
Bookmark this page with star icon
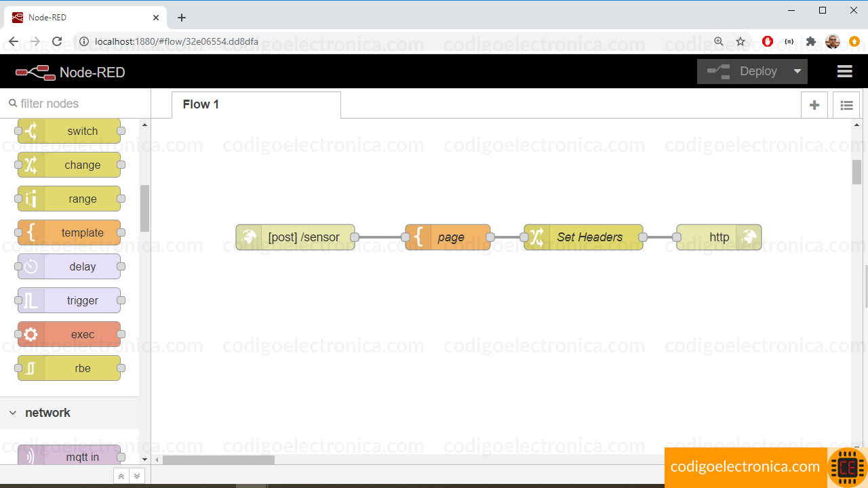741,41
